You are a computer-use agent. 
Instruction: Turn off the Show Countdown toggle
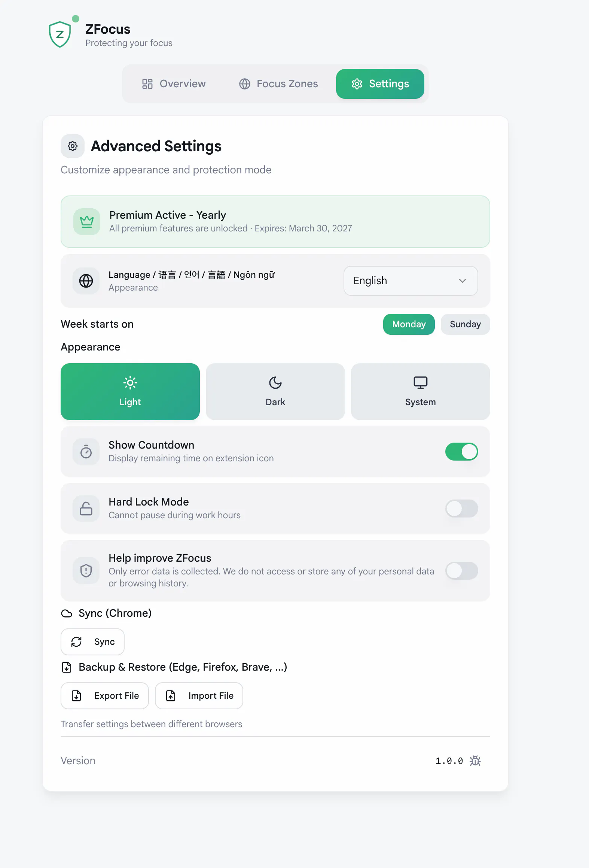(x=461, y=452)
